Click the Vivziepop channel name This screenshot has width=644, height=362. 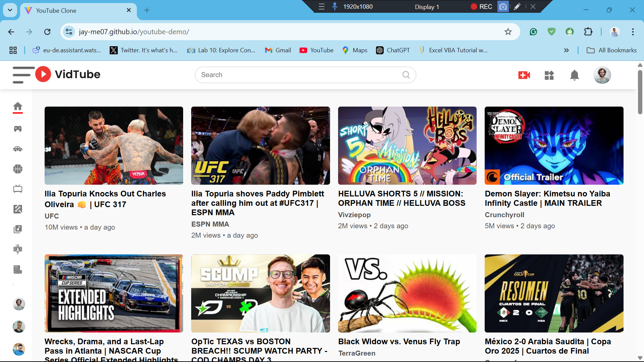[x=354, y=215]
